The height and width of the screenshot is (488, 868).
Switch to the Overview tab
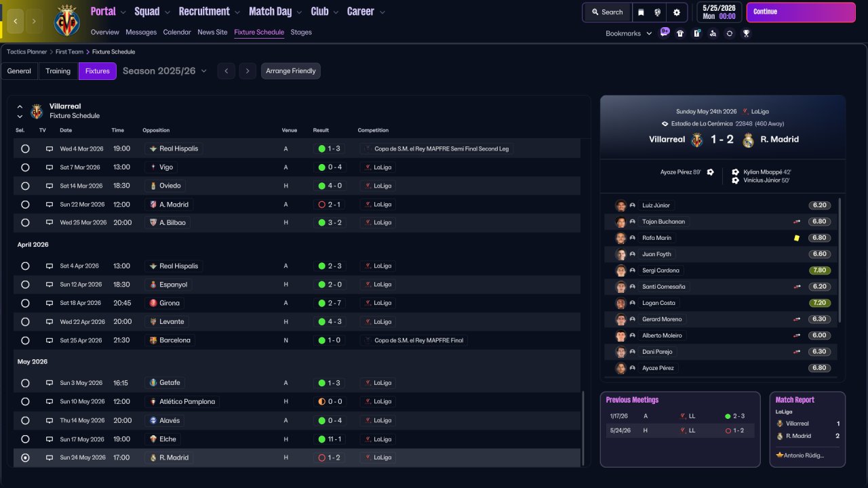click(105, 32)
